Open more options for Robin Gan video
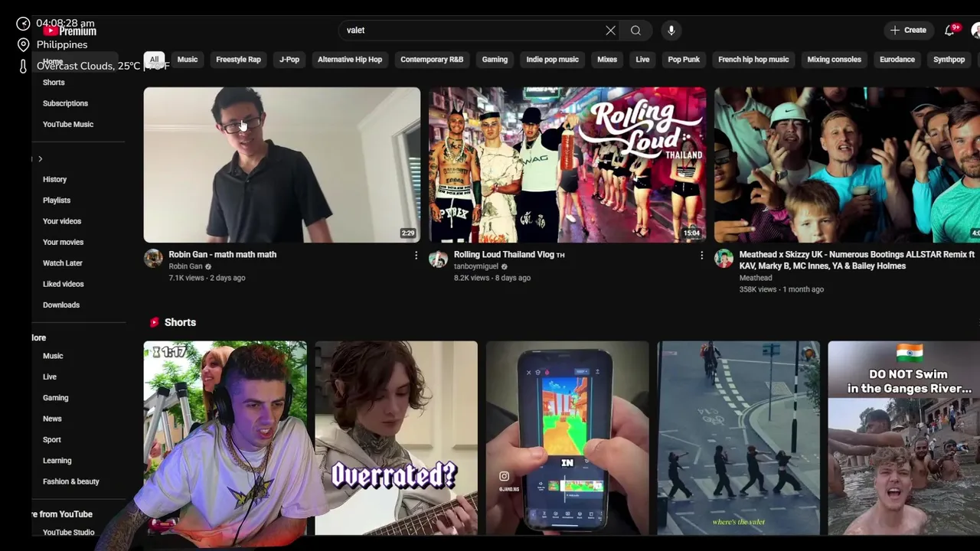The width and height of the screenshot is (980, 551). tap(416, 256)
